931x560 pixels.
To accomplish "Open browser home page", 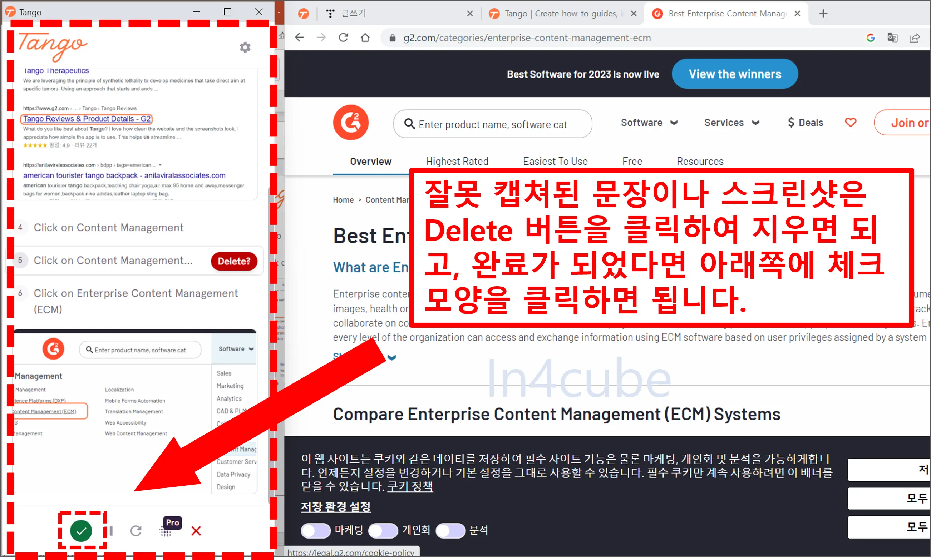I will (365, 38).
